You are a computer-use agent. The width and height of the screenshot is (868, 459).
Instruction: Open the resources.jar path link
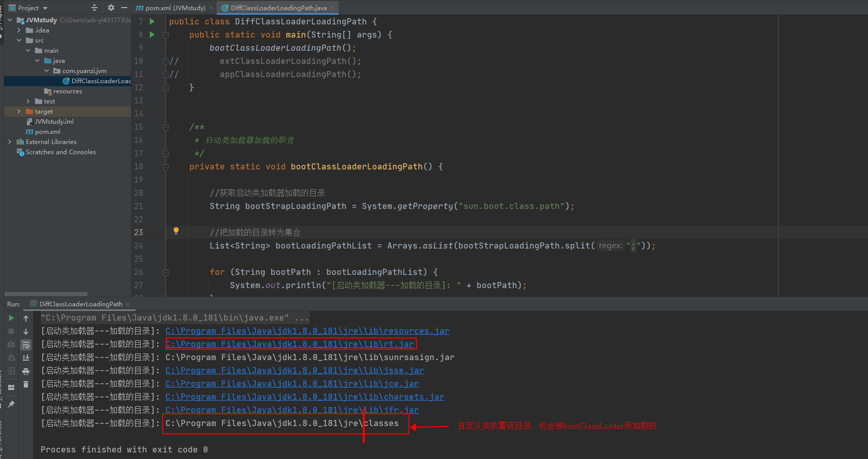click(308, 331)
